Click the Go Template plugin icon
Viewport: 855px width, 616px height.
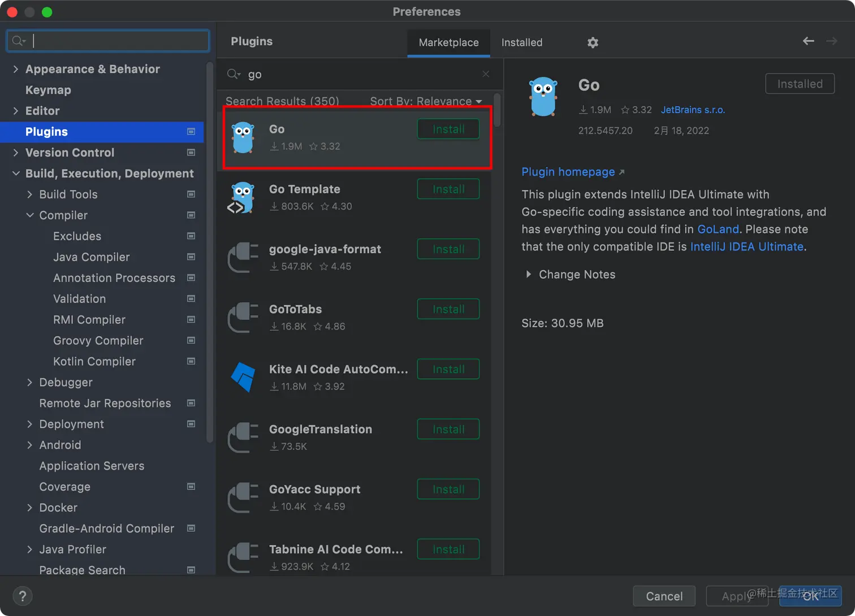pos(242,198)
